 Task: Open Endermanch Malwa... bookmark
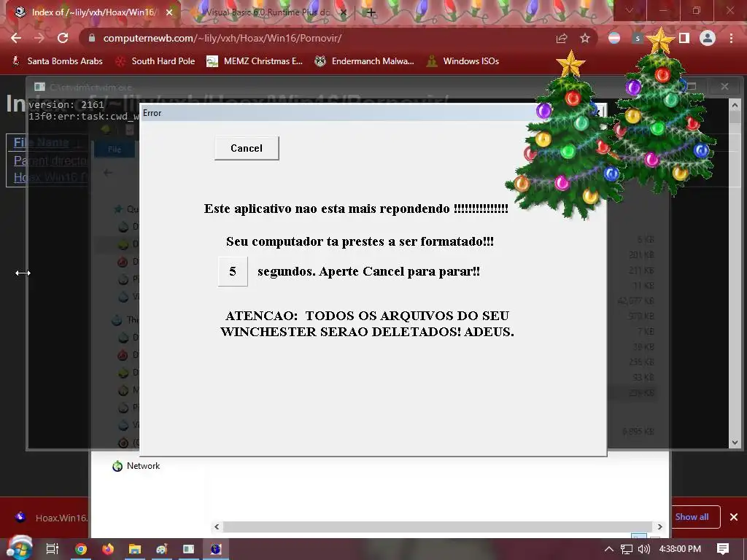click(365, 61)
